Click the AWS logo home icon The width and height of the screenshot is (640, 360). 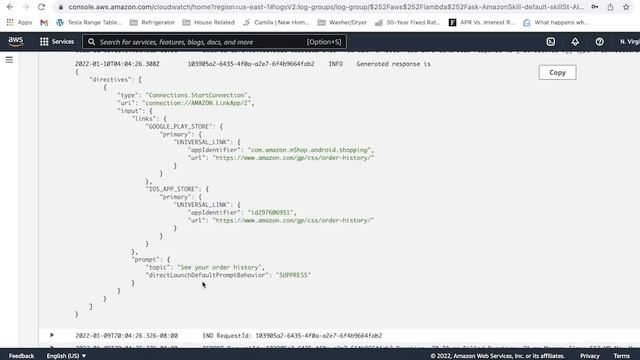[x=16, y=41]
